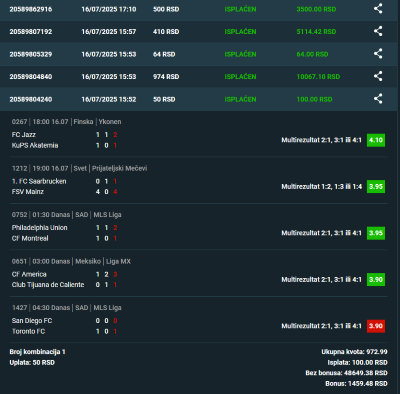
Task: Click payout 10067.10 RSD
Action: pos(318,77)
